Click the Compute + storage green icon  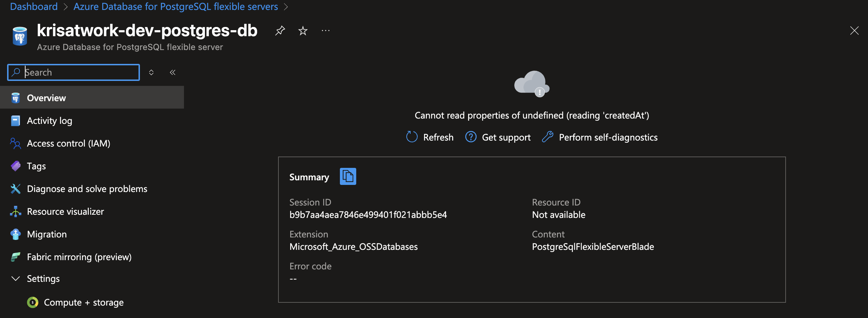[33, 302]
